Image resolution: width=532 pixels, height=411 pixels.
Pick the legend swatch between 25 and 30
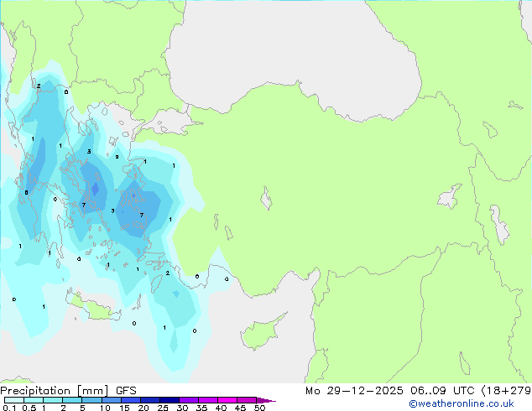tap(170, 400)
